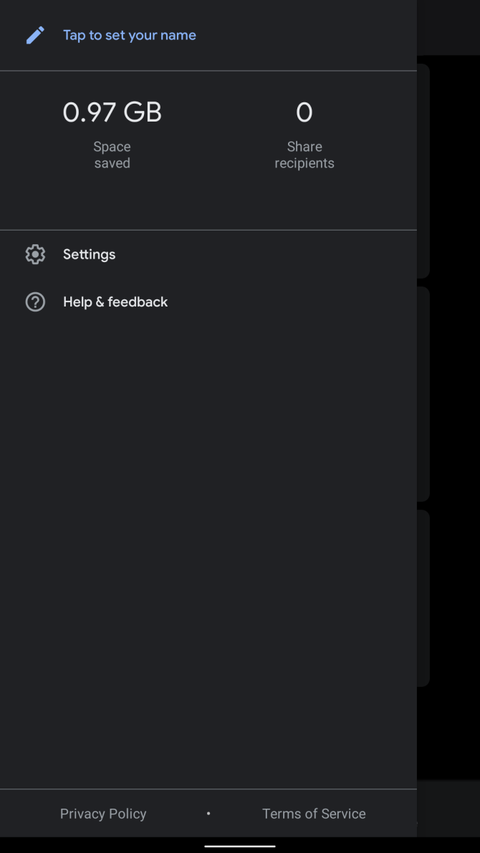Open the Privacy Policy link

pos(103,814)
